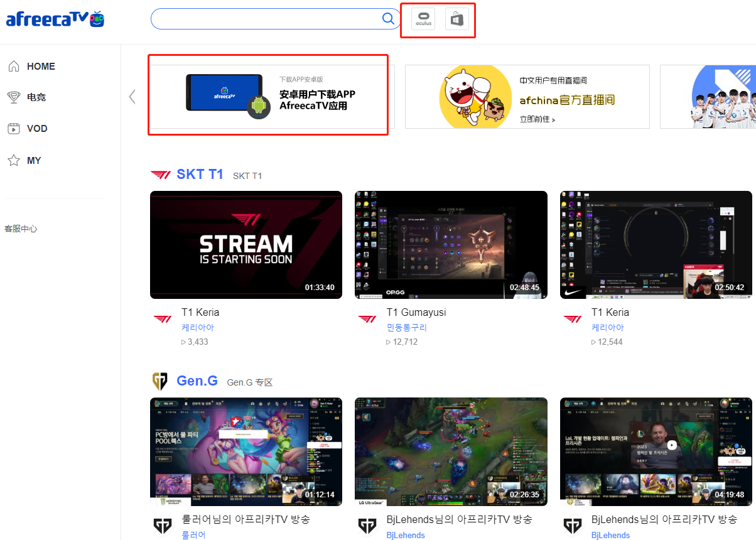This screenshot has width=756, height=540.
Task: Select VOD in the sidebar
Action: [x=37, y=129]
